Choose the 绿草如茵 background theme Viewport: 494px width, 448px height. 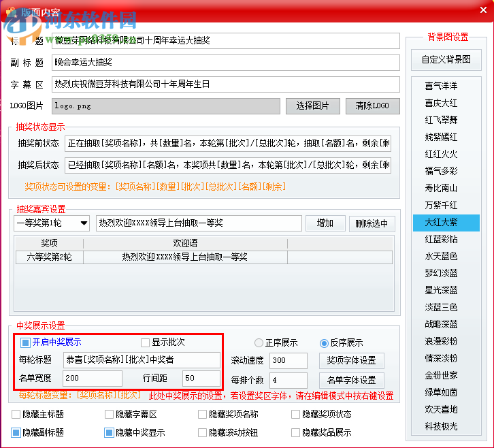click(446, 392)
